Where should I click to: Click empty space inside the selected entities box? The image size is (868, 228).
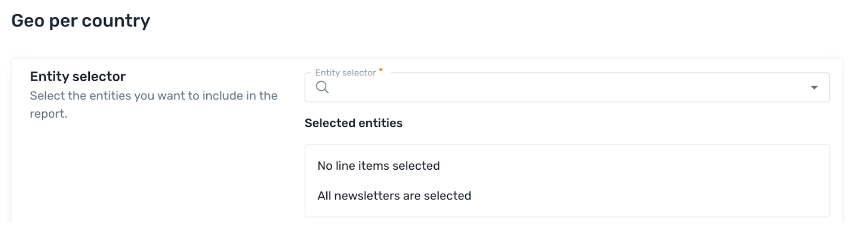click(x=650, y=181)
